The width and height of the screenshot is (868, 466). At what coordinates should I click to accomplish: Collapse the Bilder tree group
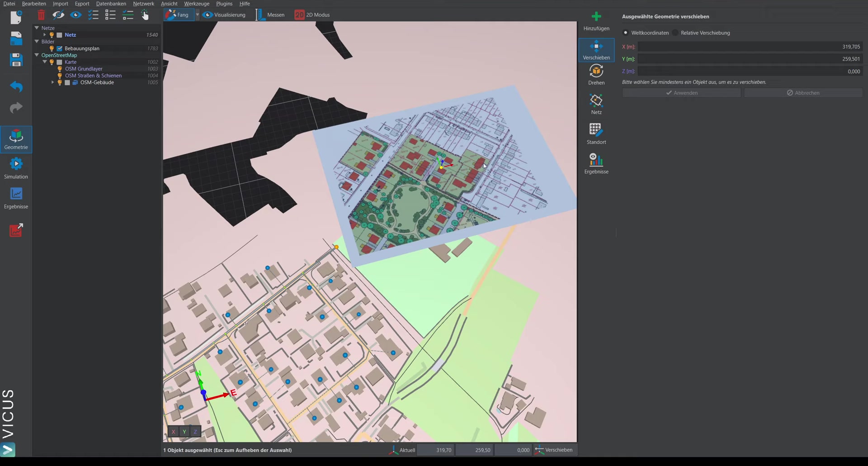[37, 41]
